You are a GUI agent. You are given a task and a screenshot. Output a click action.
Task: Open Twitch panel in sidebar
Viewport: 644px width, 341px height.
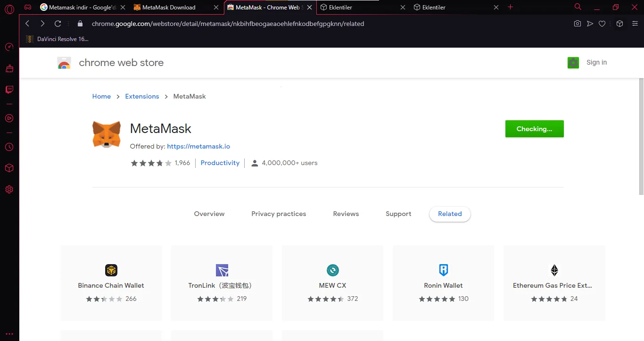point(9,90)
